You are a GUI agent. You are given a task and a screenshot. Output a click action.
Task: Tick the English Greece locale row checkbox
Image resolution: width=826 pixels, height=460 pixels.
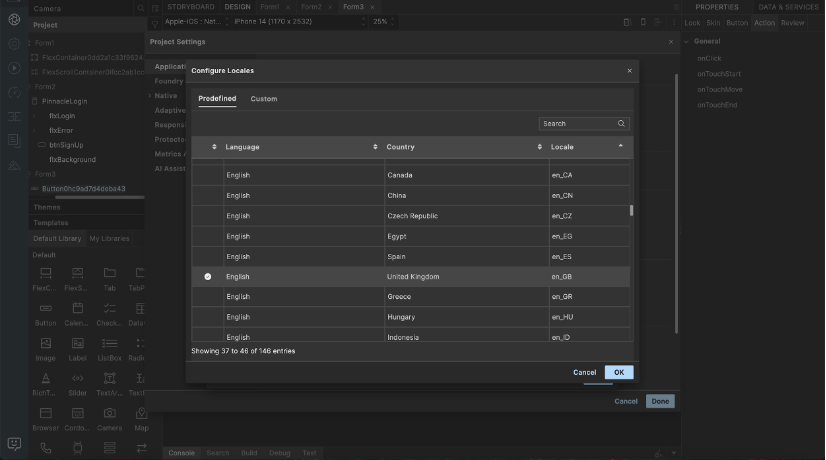pos(208,297)
